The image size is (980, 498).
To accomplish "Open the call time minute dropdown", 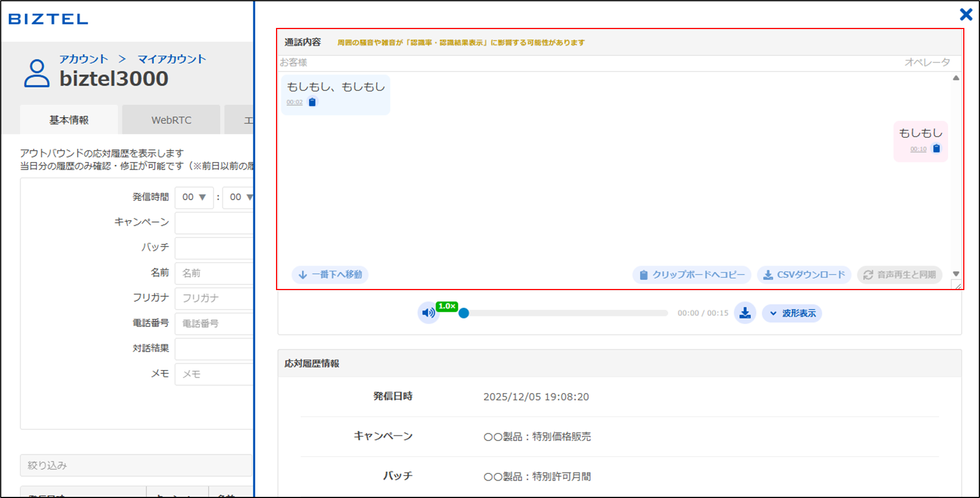I will (239, 197).
